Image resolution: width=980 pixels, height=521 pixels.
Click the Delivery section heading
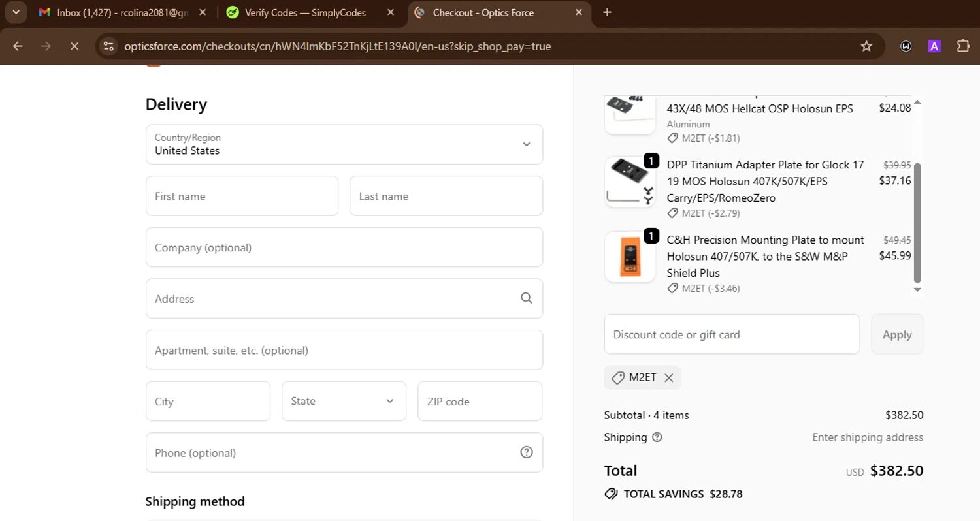(x=176, y=104)
